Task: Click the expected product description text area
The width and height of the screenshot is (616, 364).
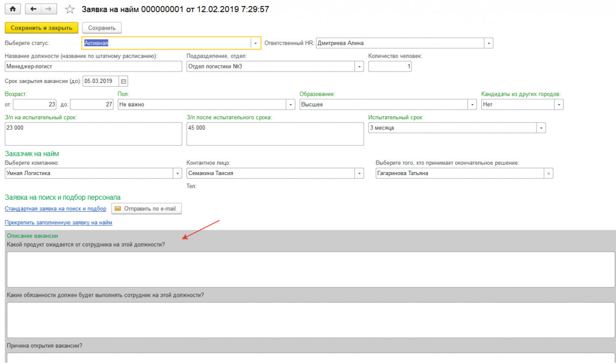Action: (x=311, y=270)
